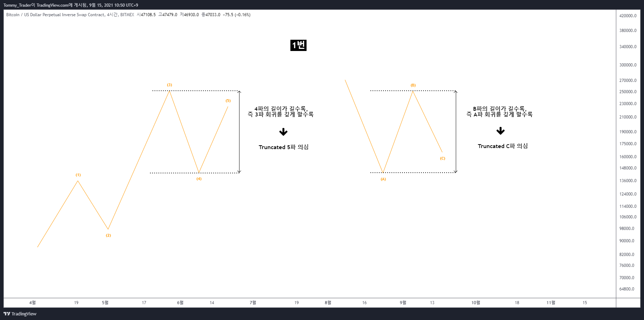Screen dimensions: 644x320
Task: Click the Tommy_Trader publisher header text
Action: pyautogui.click(x=71, y=5)
